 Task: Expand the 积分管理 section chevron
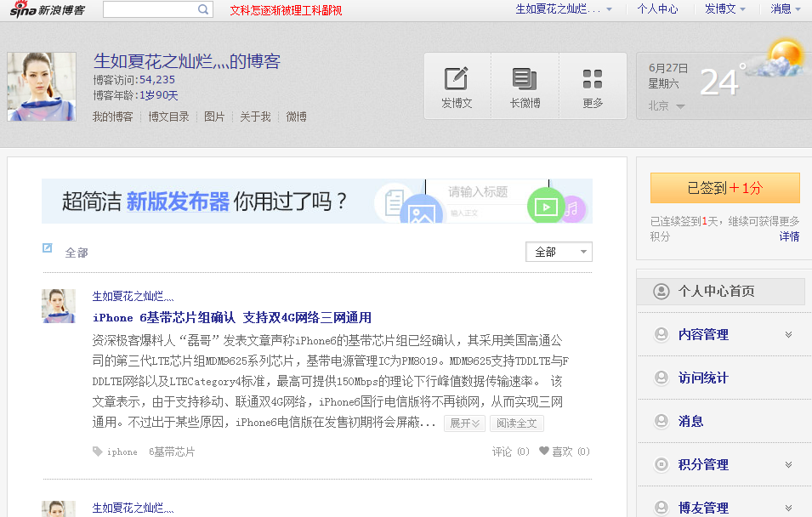tap(788, 464)
